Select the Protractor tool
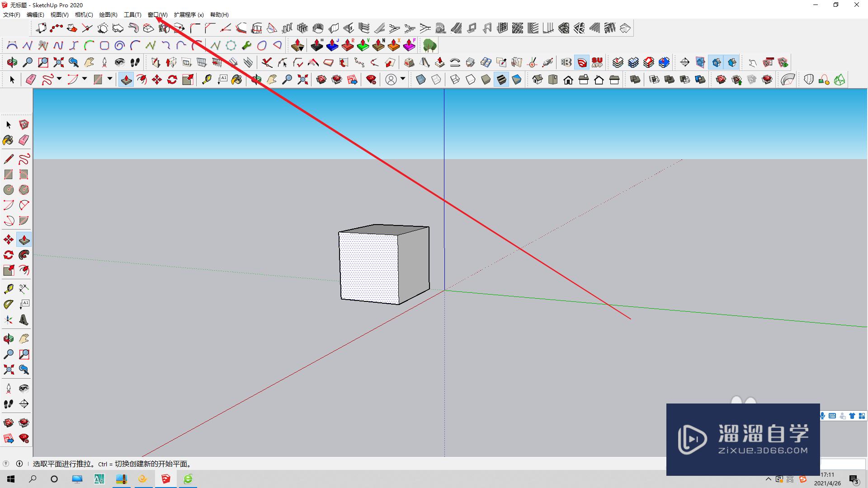Viewport: 868px width, 488px height. pyautogui.click(x=9, y=304)
